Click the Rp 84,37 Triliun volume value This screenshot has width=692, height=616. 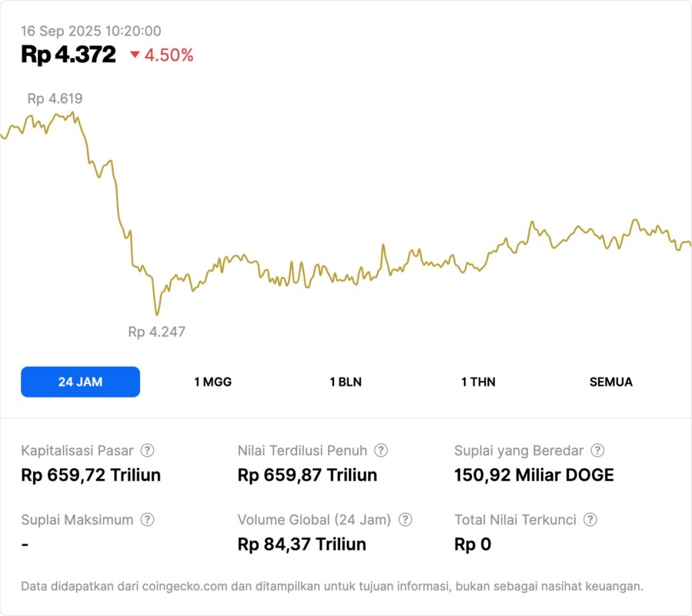[x=302, y=544]
